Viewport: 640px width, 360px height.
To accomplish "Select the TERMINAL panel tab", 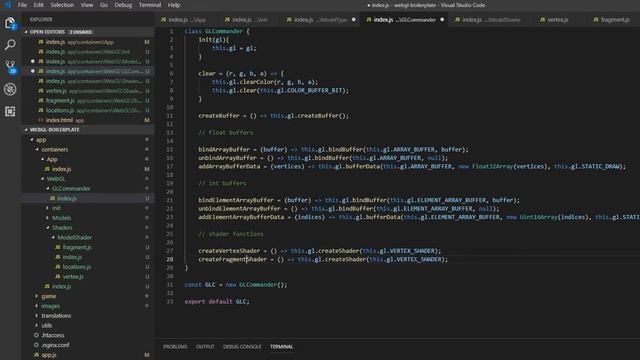I will 281,347.
